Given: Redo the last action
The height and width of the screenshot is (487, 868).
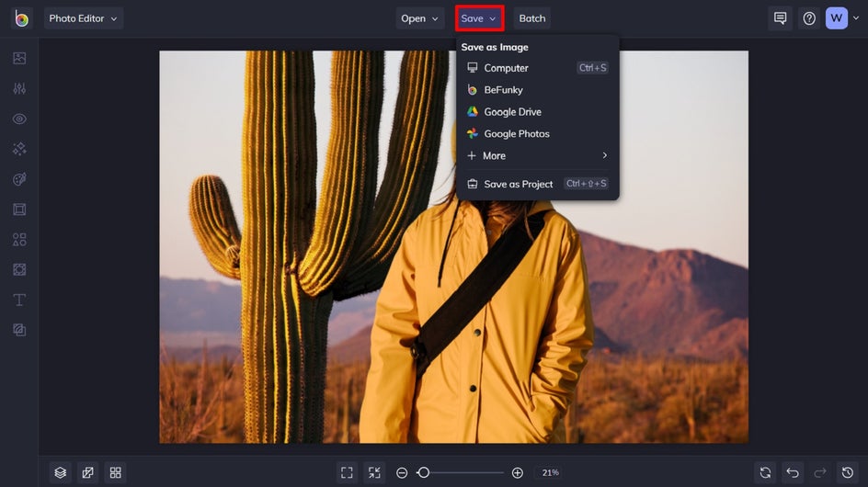Looking at the screenshot, I should coord(820,472).
